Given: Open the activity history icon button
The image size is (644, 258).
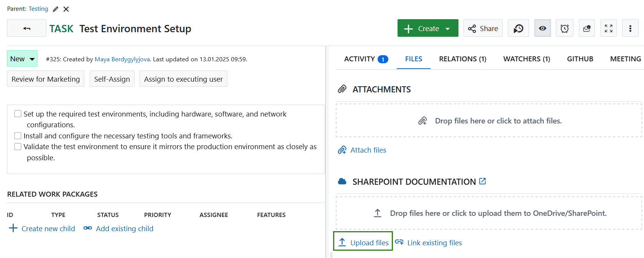Looking at the screenshot, I should 518,28.
